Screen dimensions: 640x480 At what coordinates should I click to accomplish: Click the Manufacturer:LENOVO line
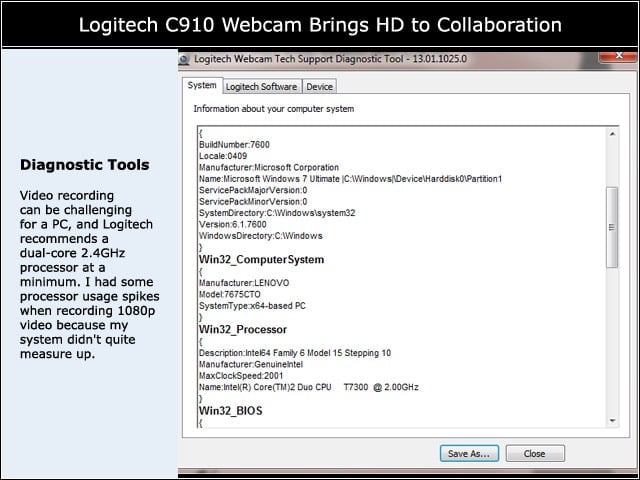[244, 283]
